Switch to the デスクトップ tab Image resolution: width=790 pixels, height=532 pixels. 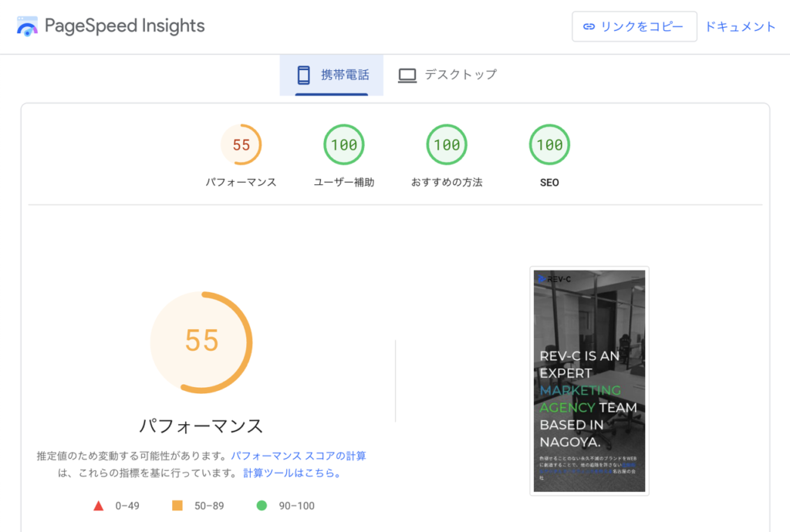pyautogui.click(x=447, y=75)
